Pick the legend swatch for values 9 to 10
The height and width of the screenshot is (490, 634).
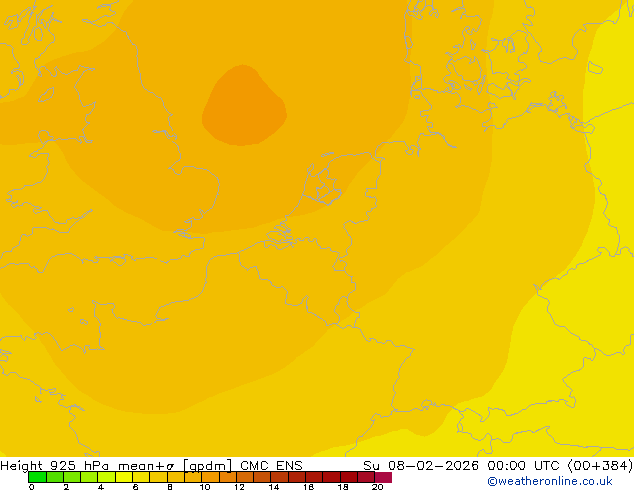pos(193,477)
